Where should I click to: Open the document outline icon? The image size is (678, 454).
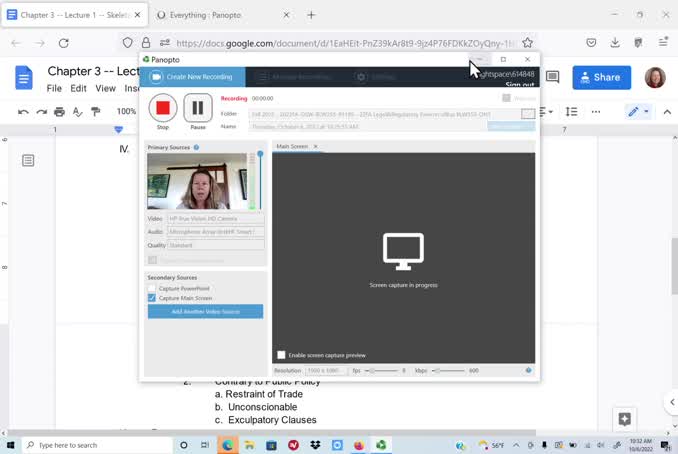(x=28, y=160)
